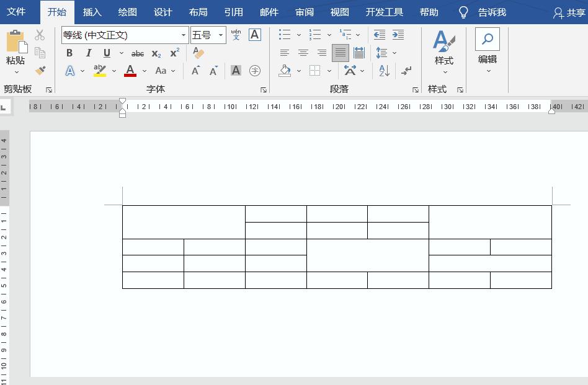The width and height of the screenshot is (588, 385).
Task: Enable underline formatting
Action: pos(105,53)
